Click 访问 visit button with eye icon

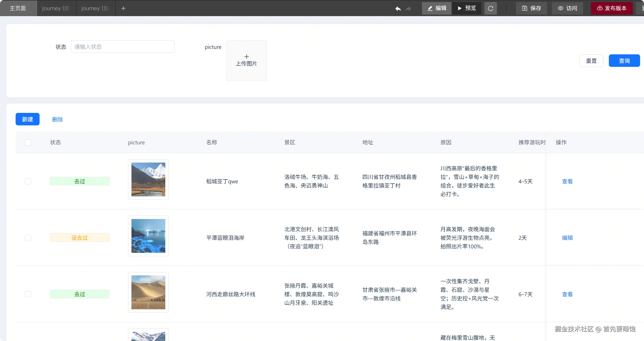click(x=567, y=8)
